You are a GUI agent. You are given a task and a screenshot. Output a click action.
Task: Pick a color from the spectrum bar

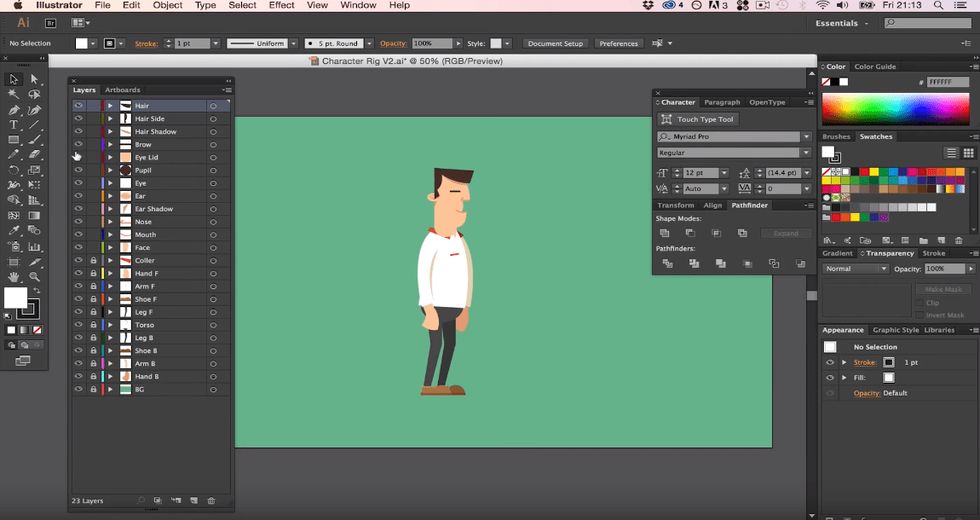(896, 109)
